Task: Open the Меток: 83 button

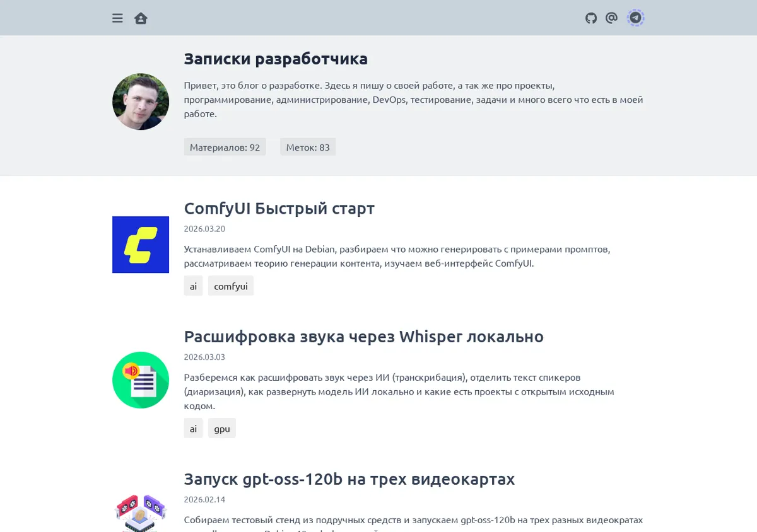Action: 308,147
